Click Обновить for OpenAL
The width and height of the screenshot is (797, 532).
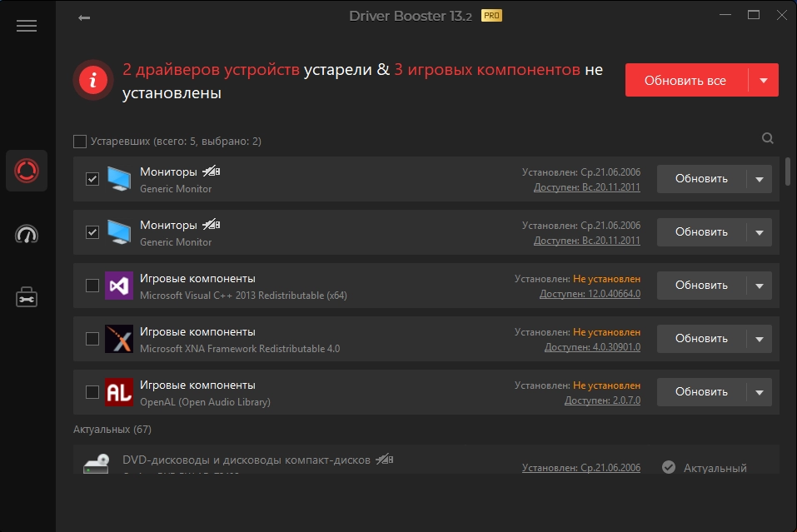[x=701, y=392]
